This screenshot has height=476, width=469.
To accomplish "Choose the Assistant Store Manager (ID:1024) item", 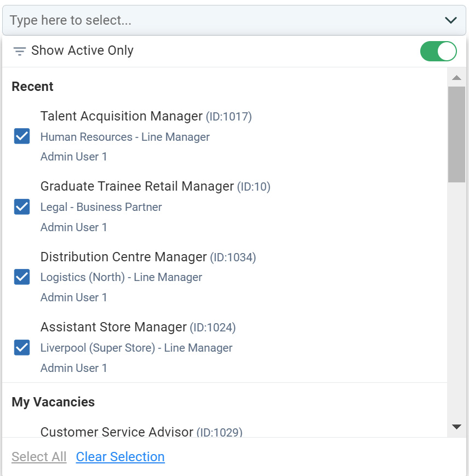I will pyautogui.click(x=138, y=327).
